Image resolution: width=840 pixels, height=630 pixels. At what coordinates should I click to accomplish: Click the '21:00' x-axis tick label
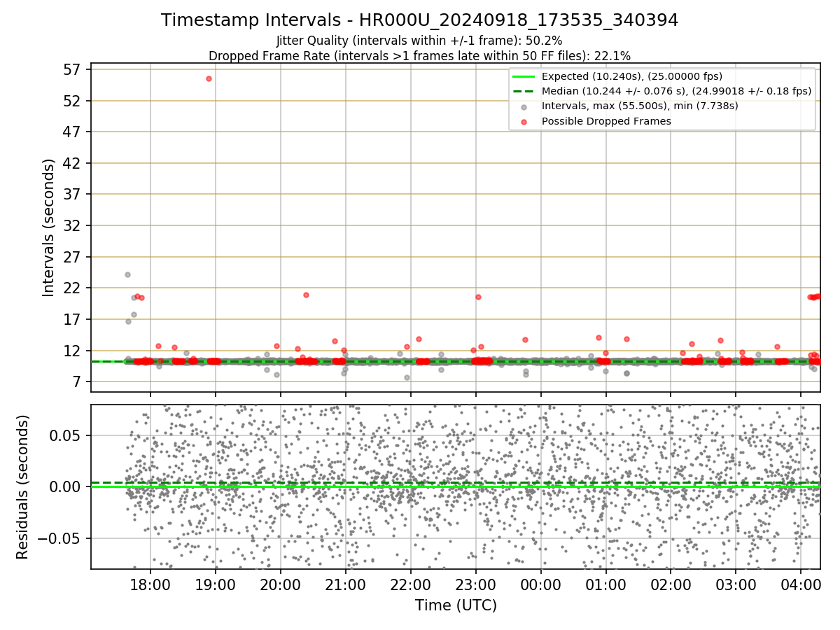[345, 585]
